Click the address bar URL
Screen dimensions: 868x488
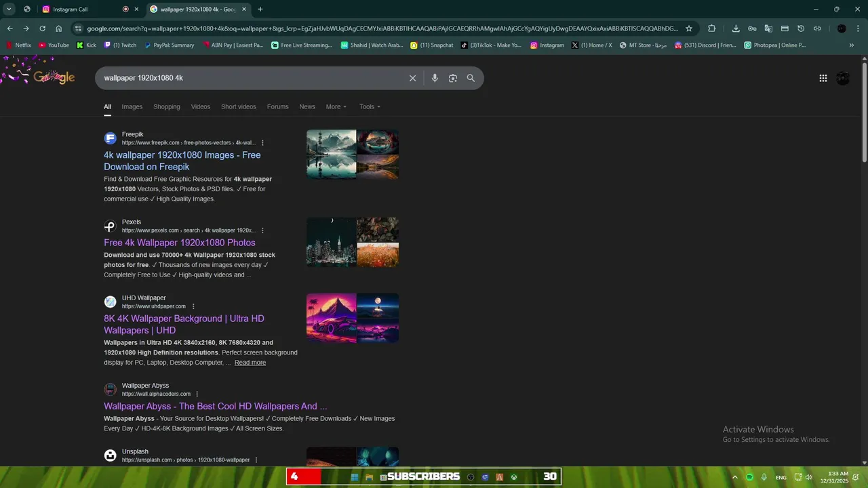click(x=383, y=28)
